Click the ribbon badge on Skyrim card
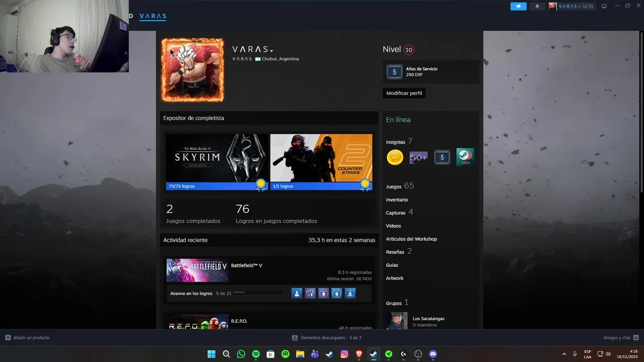The width and height of the screenshot is (644, 362). point(261,185)
